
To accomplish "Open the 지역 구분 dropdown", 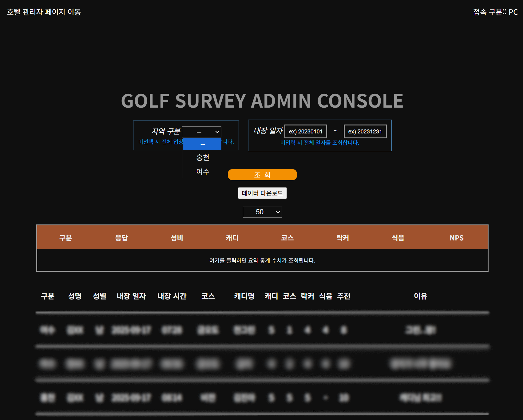I will (202, 132).
